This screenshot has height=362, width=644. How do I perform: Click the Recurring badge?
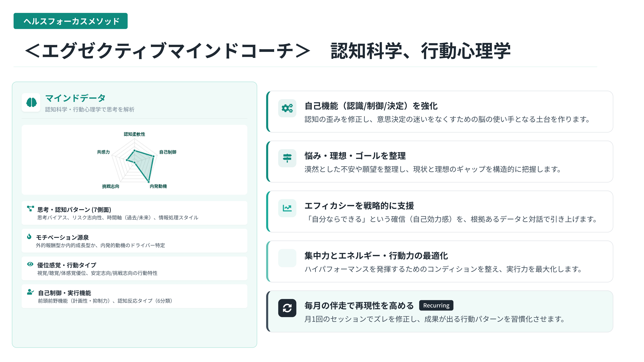point(436,305)
